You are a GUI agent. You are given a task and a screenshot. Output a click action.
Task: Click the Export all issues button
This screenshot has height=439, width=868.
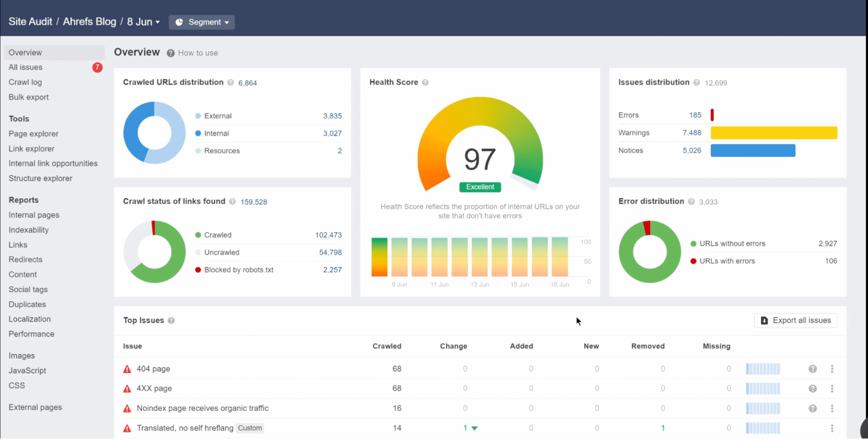point(795,320)
